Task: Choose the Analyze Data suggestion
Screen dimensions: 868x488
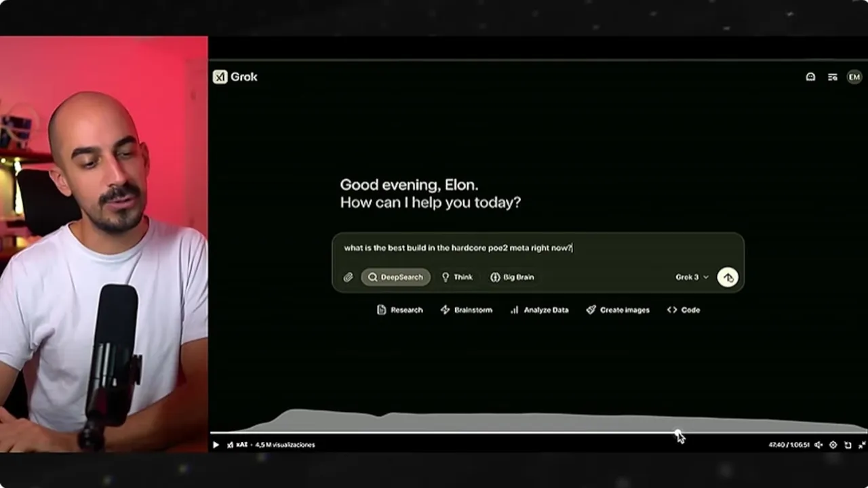Action: click(x=539, y=310)
